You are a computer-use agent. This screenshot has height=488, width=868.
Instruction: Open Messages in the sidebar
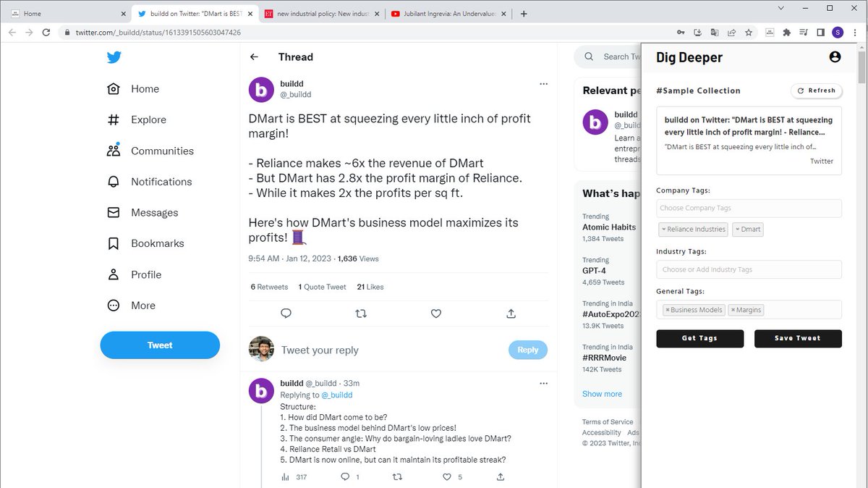point(142,213)
